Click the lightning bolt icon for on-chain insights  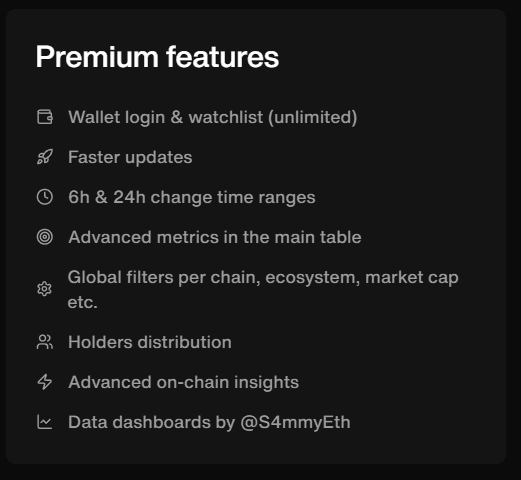click(45, 382)
